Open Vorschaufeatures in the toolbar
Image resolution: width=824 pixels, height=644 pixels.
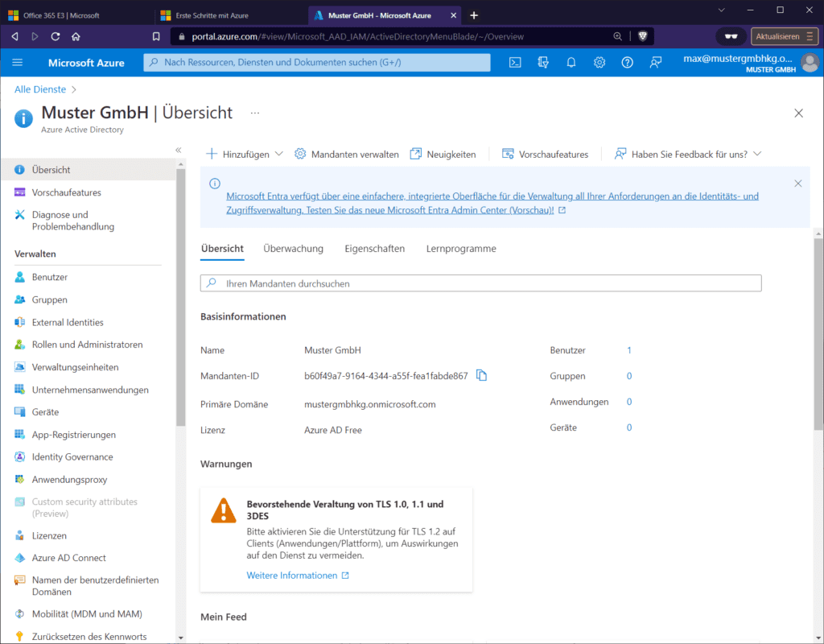click(x=545, y=154)
